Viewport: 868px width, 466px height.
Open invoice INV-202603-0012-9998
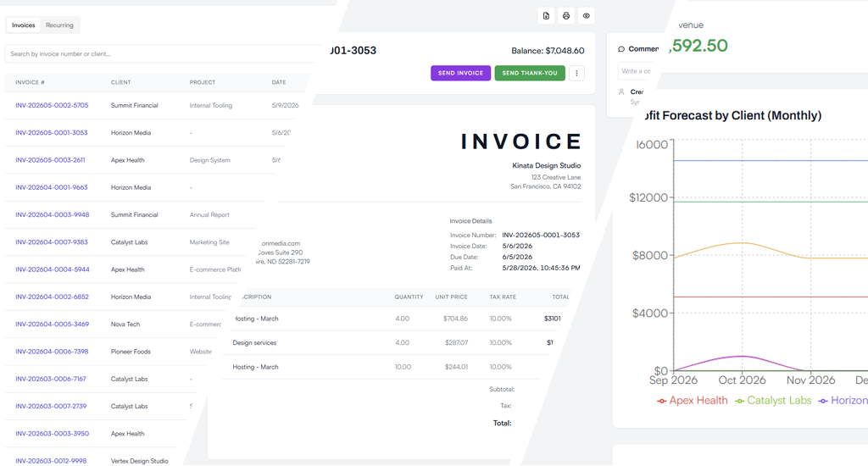[x=51, y=461]
